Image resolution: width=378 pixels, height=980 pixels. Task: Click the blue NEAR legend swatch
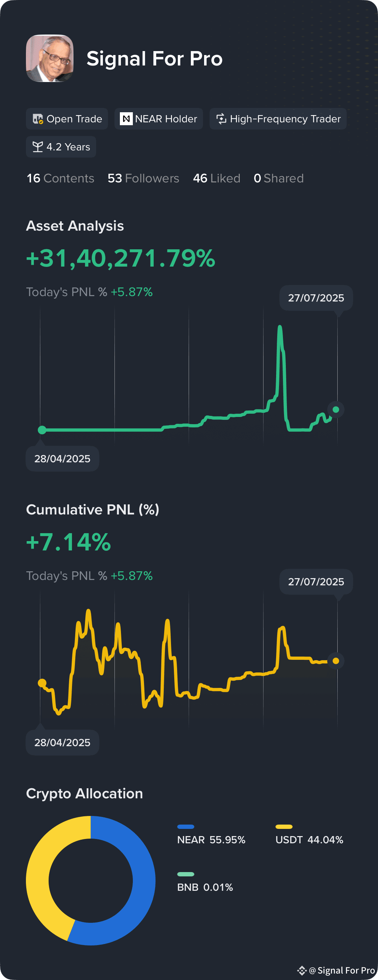[x=186, y=826]
